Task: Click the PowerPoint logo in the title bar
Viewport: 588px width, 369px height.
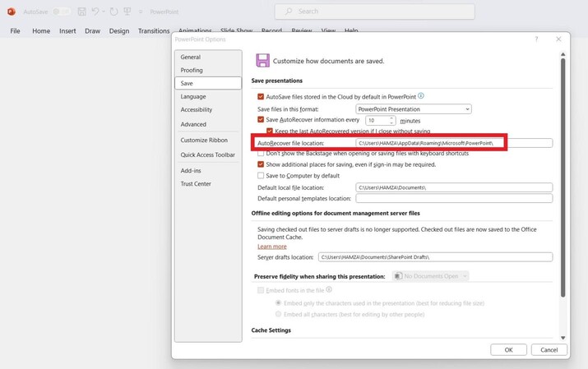Action: [12, 12]
